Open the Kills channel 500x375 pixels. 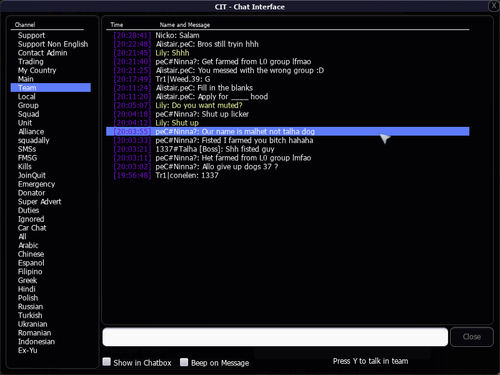[25, 167]
